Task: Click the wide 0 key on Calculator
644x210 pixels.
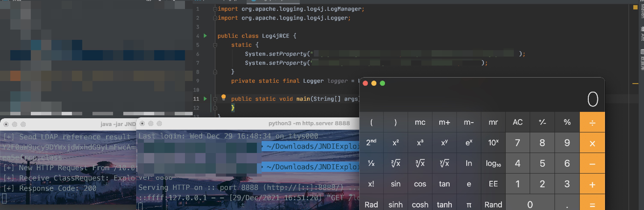Action: pyautogui.click(x=530, y=202)
